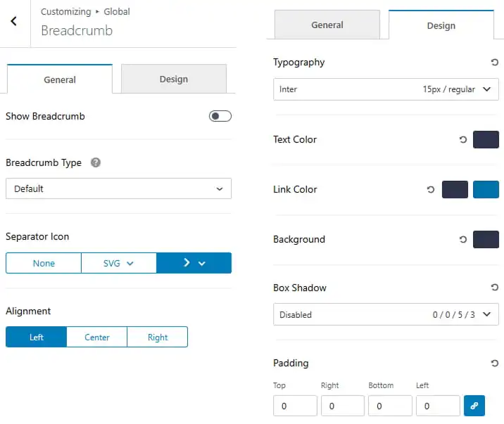The height and width of the screenshot is (424, 504).
Task: Select Right alignment option
Action: click(158, 337)
